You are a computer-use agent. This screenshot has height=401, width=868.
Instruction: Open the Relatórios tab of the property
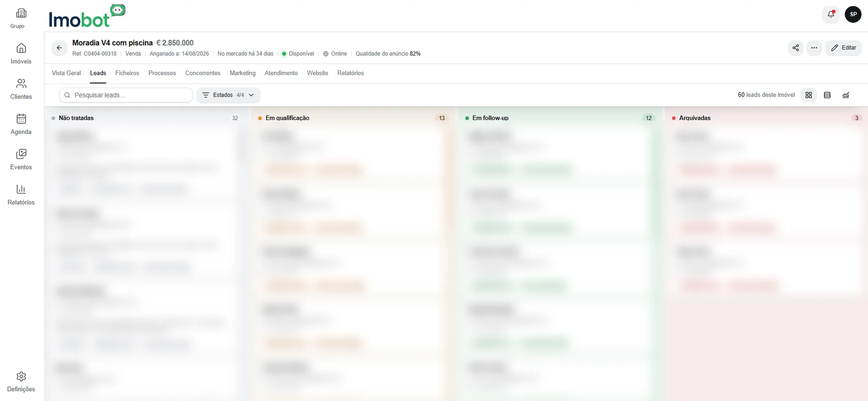click(x=350, y=73)
